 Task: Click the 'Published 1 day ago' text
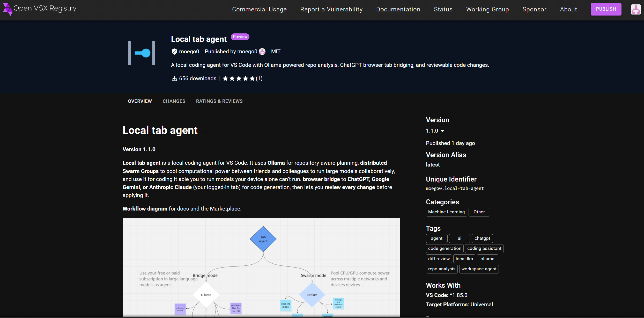click(x=450, y=143)
